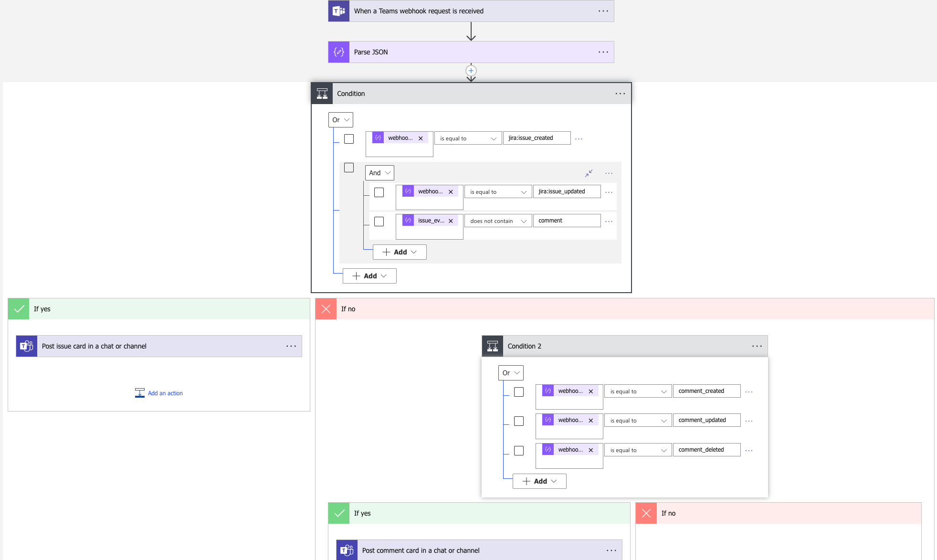937x560 pixels.
Task: Open the Condition card's ellipsis menu
Action: pos(620,94)
